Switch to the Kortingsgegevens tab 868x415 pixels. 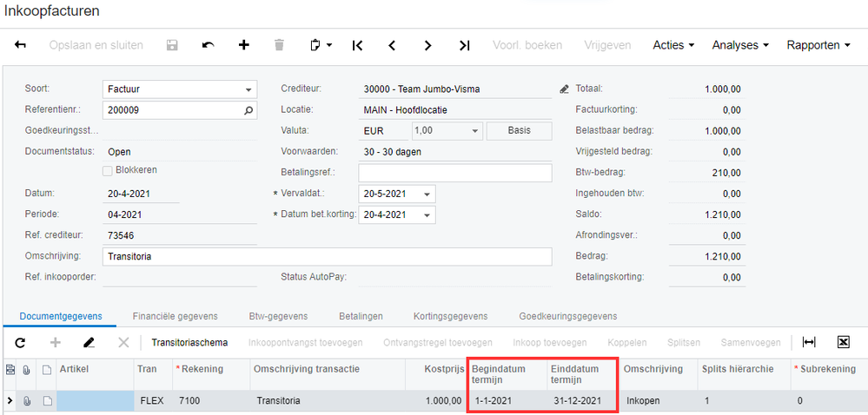point(451,317)
